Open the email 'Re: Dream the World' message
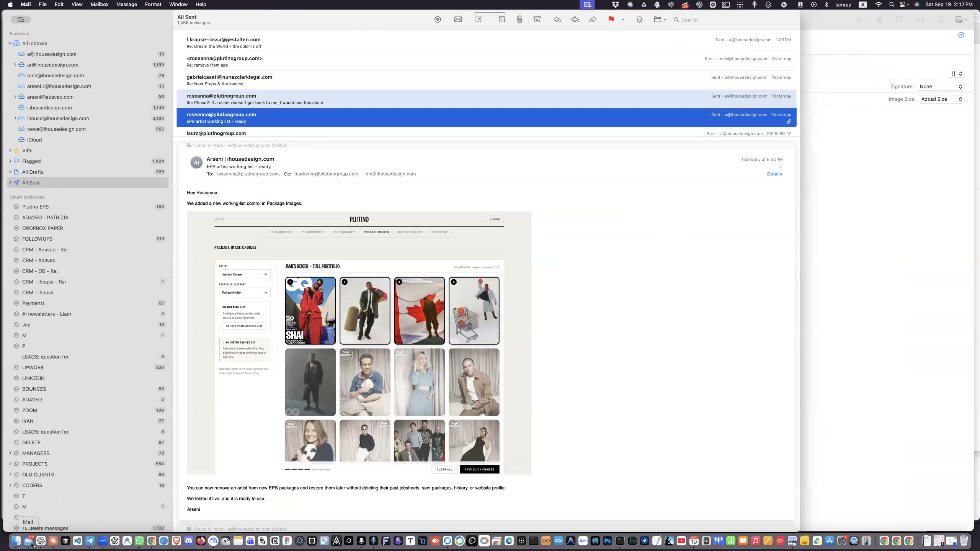Viewport: 980px width, 551px height. (486, 43)
